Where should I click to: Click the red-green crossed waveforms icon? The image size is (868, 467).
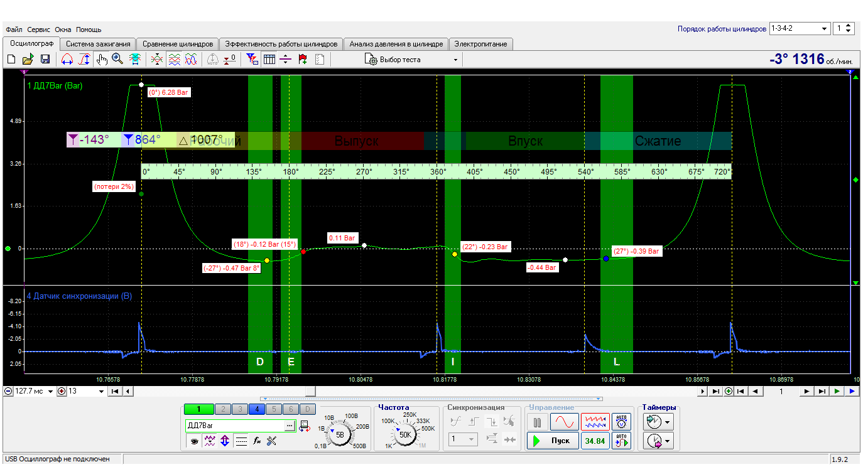pyautogui.click(x=157, y=60)
